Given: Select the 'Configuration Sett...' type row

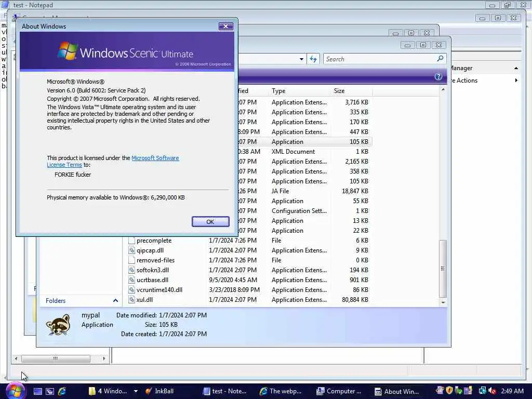Looking at the screenshot, I should (299, 211).
